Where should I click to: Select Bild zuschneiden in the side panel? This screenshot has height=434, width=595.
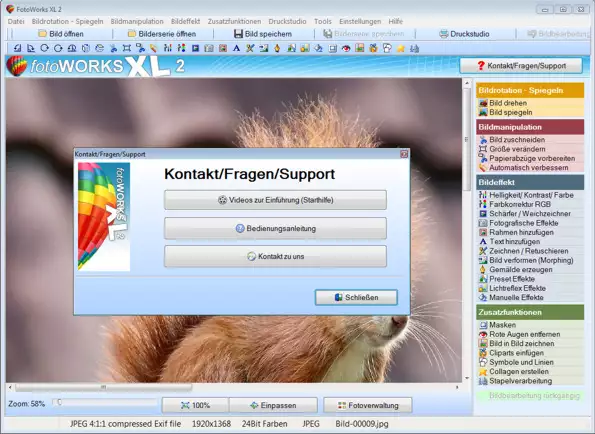pyautogui.click(x=517, y=140)
